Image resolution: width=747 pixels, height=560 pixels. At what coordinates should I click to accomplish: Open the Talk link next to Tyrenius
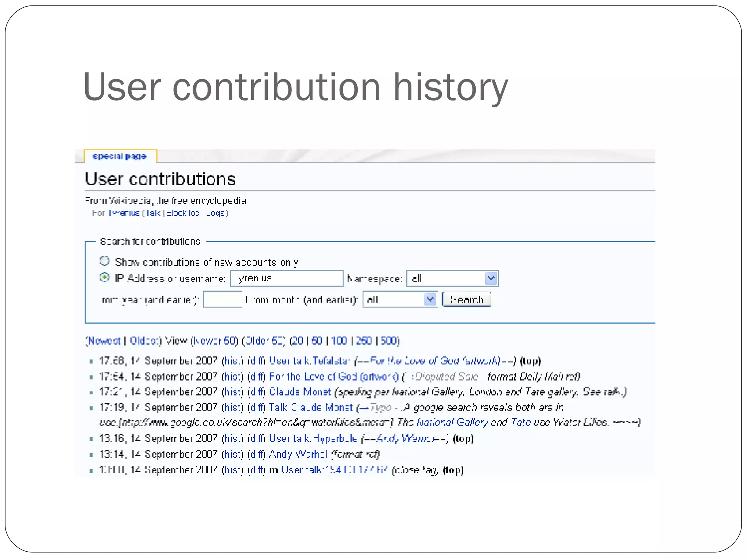pyautogui.click(x=154, y=213)
